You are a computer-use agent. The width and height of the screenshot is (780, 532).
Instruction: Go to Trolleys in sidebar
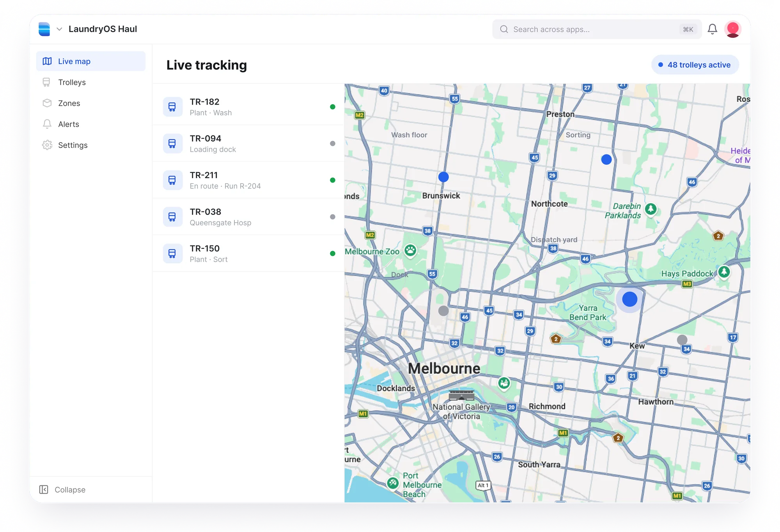click(91, 82)
